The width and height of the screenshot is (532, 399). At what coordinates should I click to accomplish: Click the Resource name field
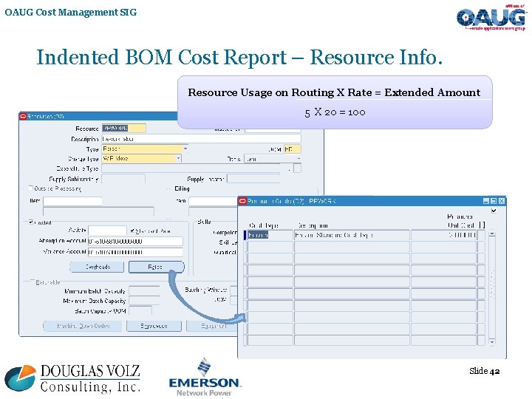[x=124, y=129]
